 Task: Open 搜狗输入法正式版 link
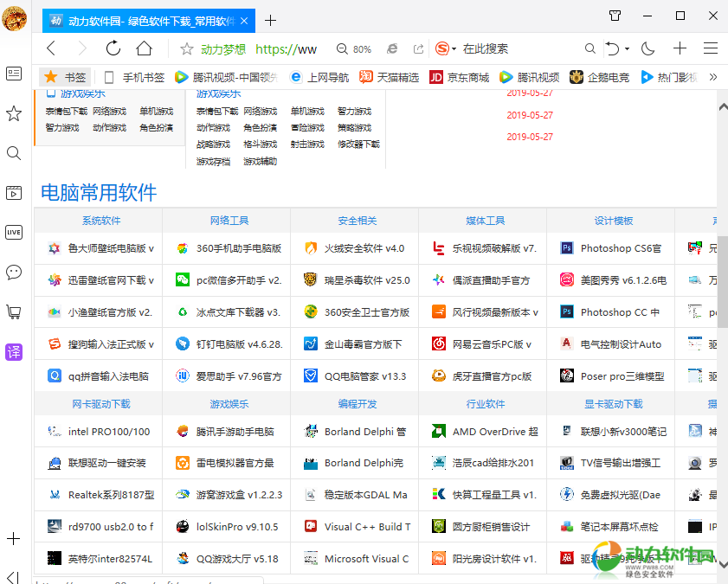(x=111, y=344)
